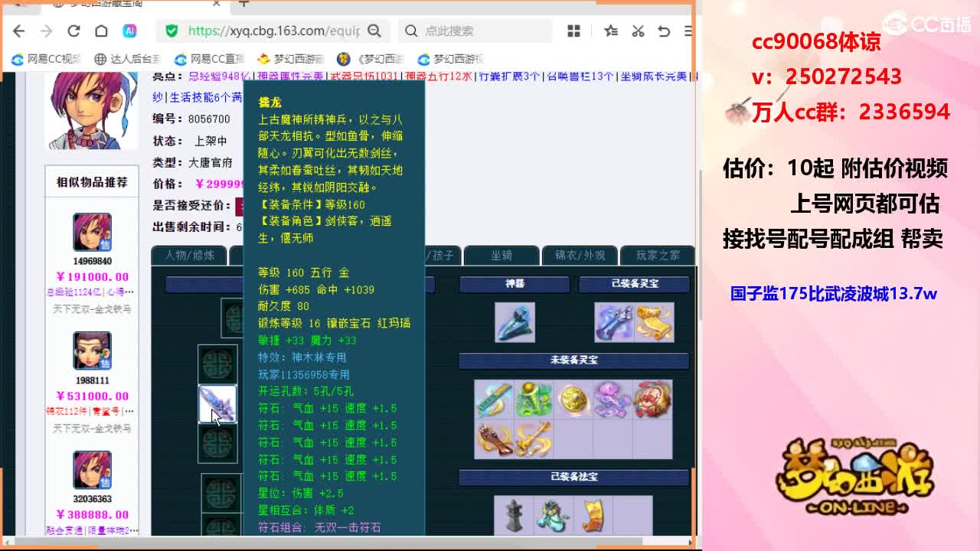Click the 点此搜索 search box
Image resolution: width=980 pixels, height=551 pixels.
476,31
